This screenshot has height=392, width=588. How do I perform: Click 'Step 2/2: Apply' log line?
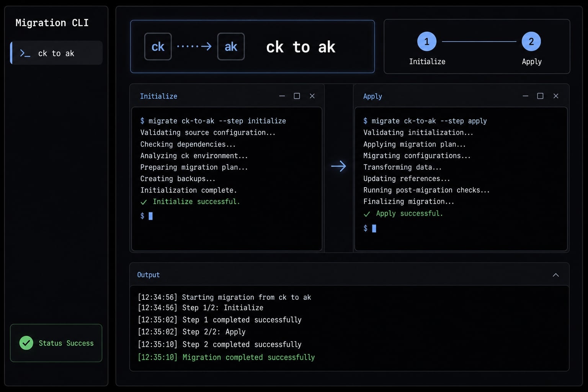191,332
